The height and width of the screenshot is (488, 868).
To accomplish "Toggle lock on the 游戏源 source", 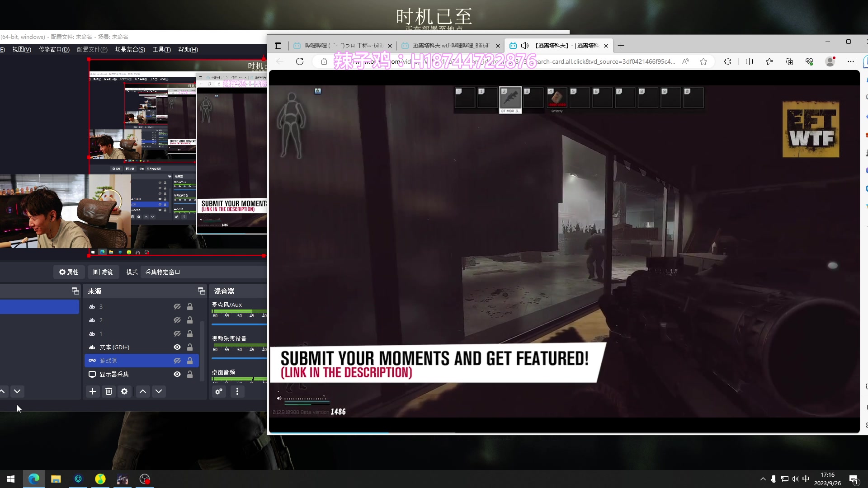I will pos(190,361).
